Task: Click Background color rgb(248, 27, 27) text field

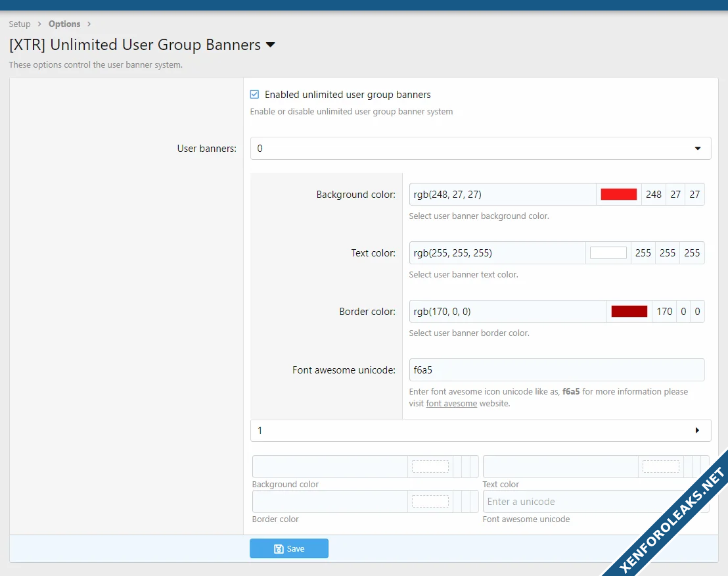Action: [502, 195]
